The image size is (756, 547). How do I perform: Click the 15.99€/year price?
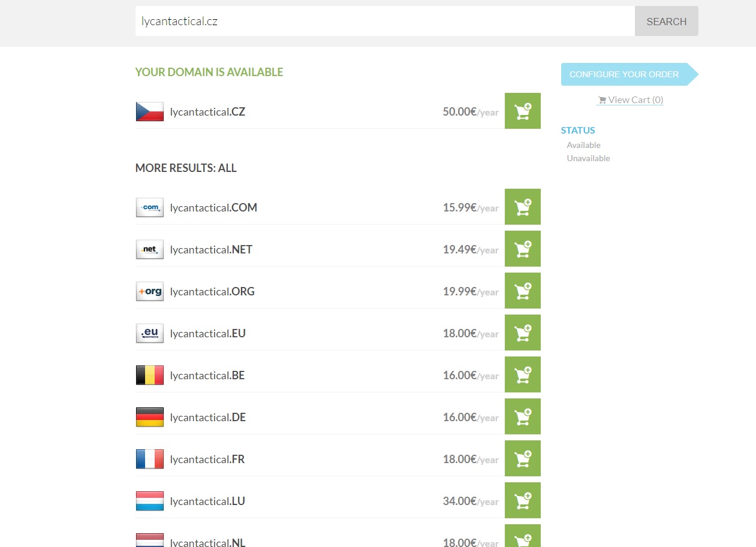click(471, 207)
